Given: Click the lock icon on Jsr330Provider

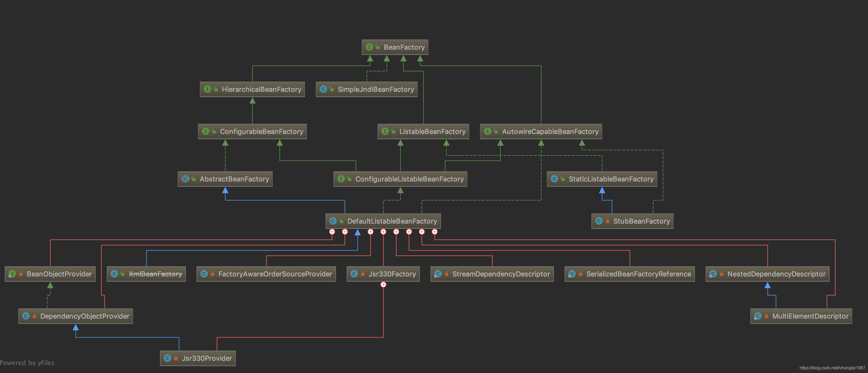Looking at the screenshot, I should point(176,358).
